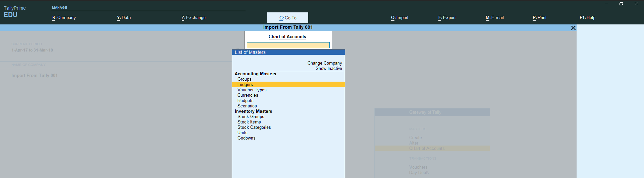The image size is (644, 178).
Task: Select Change Company in List of Masters
Action: tap(325, 63)
